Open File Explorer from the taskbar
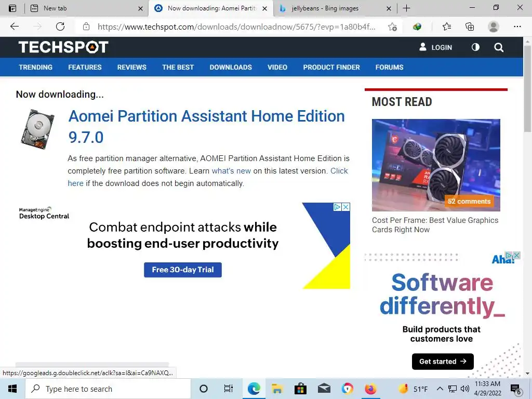Image resolution: width=532 pixels, height=399 pixels. click(x=277, y=389)
